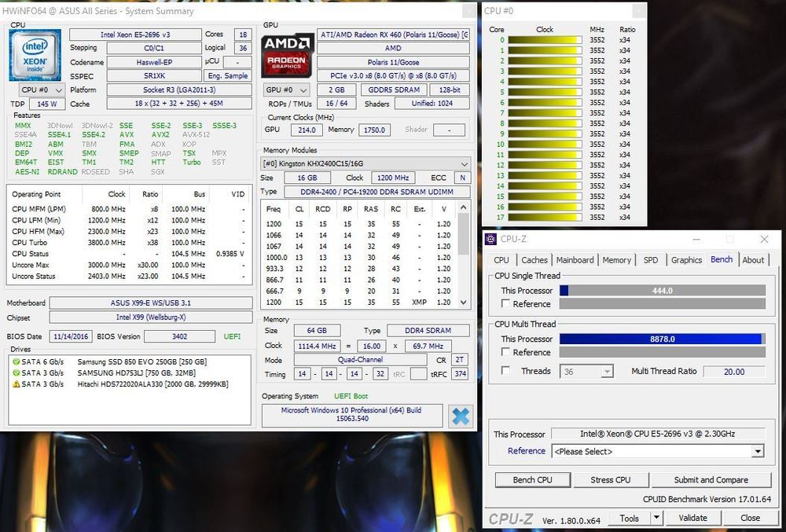
Task: Click the multi thread score bar showing 8878.0
Action: [x=662, y=339]
